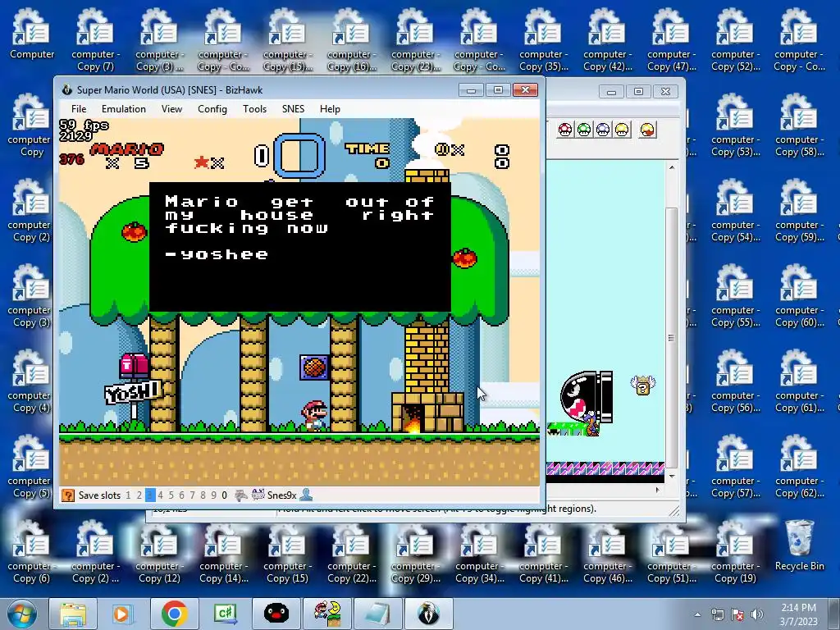
Task: Click the green mushroom toolbar button
Action: point(584,130)
